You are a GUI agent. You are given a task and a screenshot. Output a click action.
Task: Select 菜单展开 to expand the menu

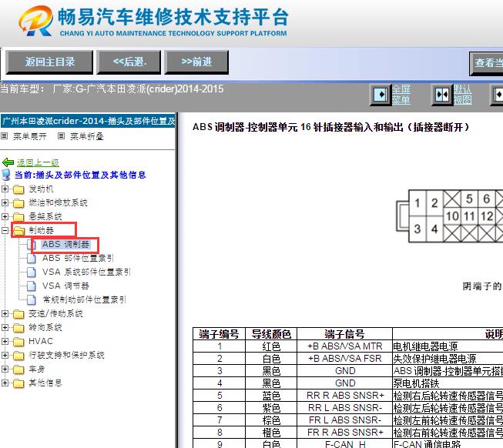tap(30, 136)
